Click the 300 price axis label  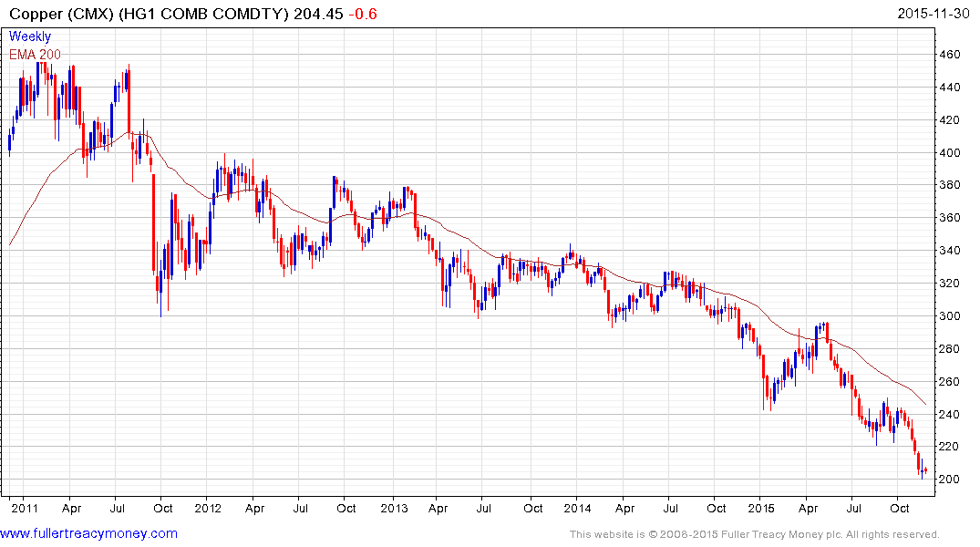(x=949, y=315)
